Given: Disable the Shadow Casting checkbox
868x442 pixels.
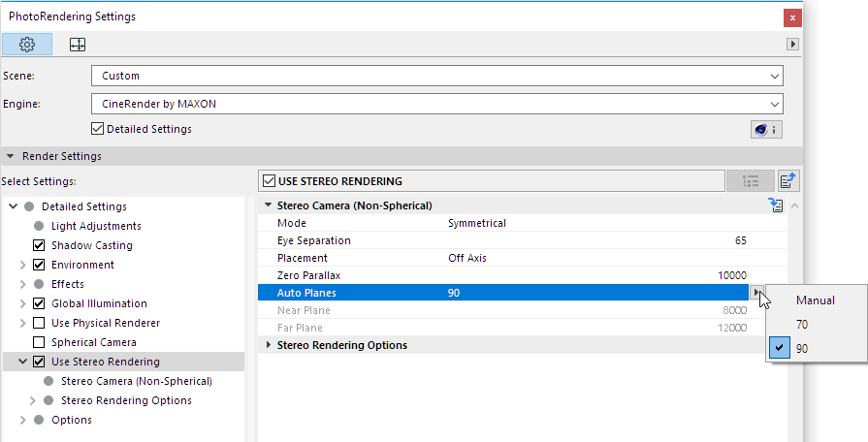Looking at the screenshot, I should pos(40,245).
